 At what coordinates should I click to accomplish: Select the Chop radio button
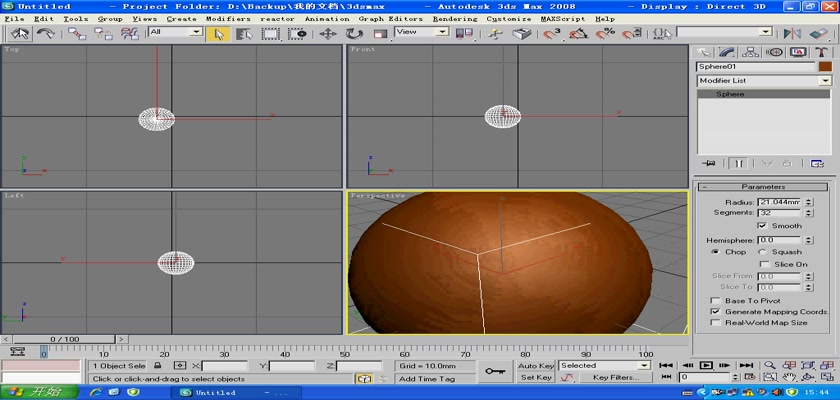[x=715, y=252]
